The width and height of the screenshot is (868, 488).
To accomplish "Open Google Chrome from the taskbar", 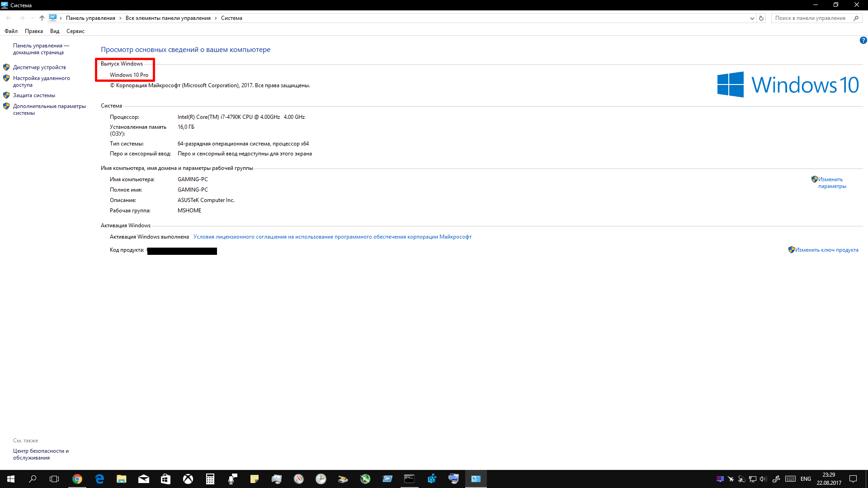I will [77, 479].
